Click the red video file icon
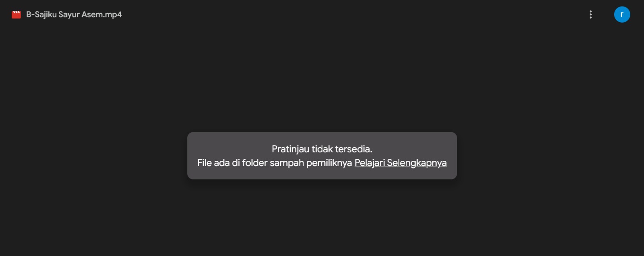 (x=16, y=15)
